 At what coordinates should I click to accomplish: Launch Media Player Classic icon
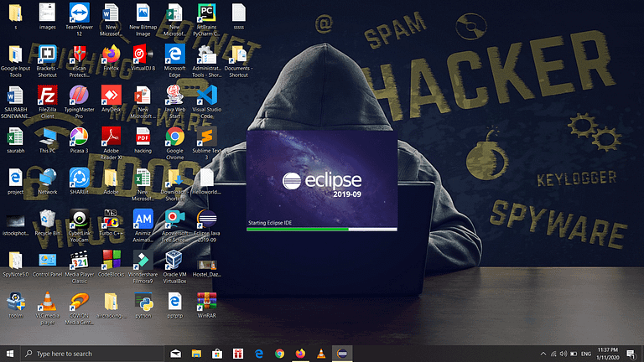pyautogui.click(x=80, y=266)
